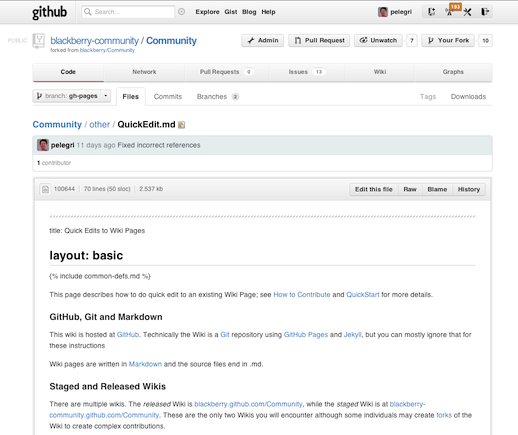Click the watchers count 7
The width and height of the screenshot is (518, 435).
412,40
